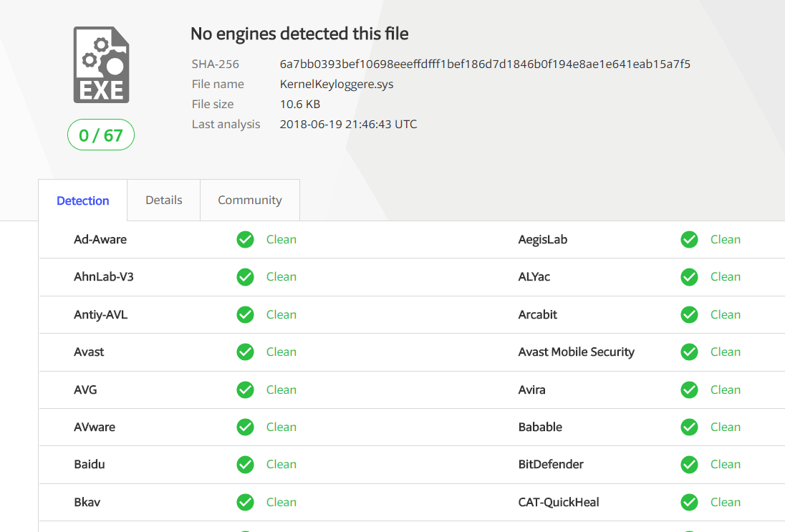The height and width of the screenshot is (532, 785).
Task: Click the File name label
Action: 218,84
